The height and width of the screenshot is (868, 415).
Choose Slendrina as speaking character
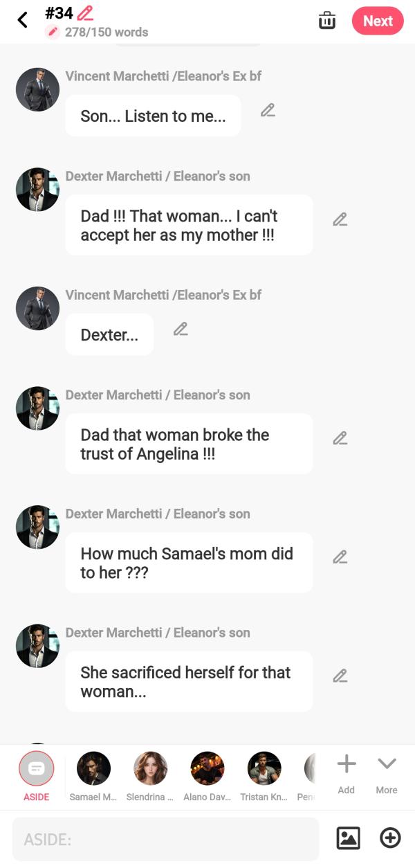(x=150, y=770)
